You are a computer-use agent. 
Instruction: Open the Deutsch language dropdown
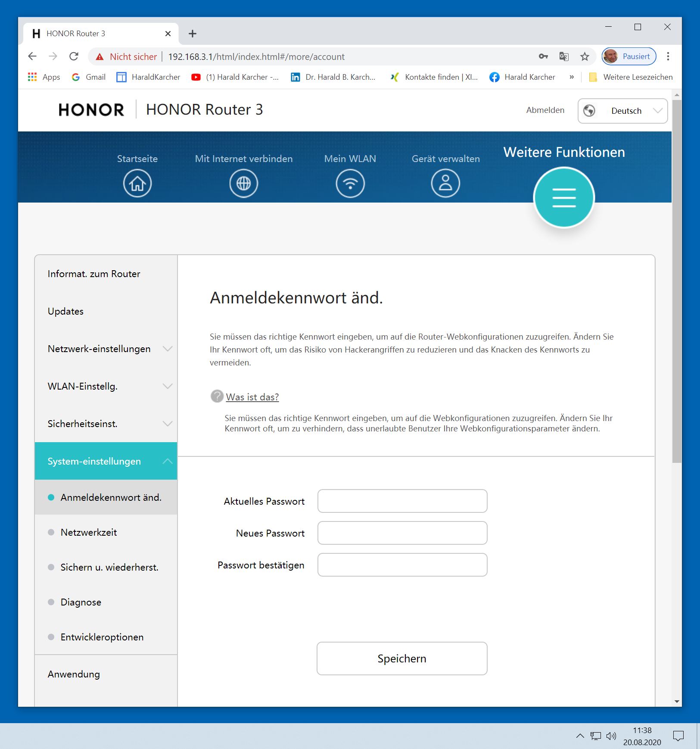623,111
